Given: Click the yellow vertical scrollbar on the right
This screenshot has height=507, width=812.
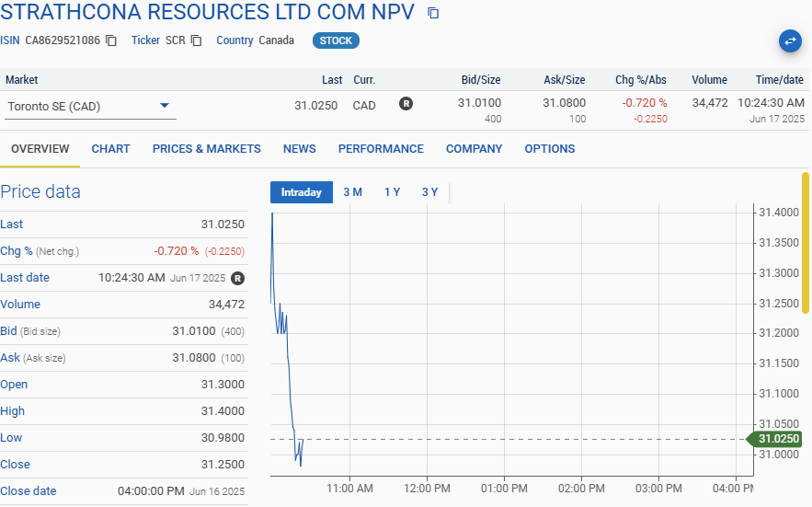Looking at the screenshot, I should [806, 243].
